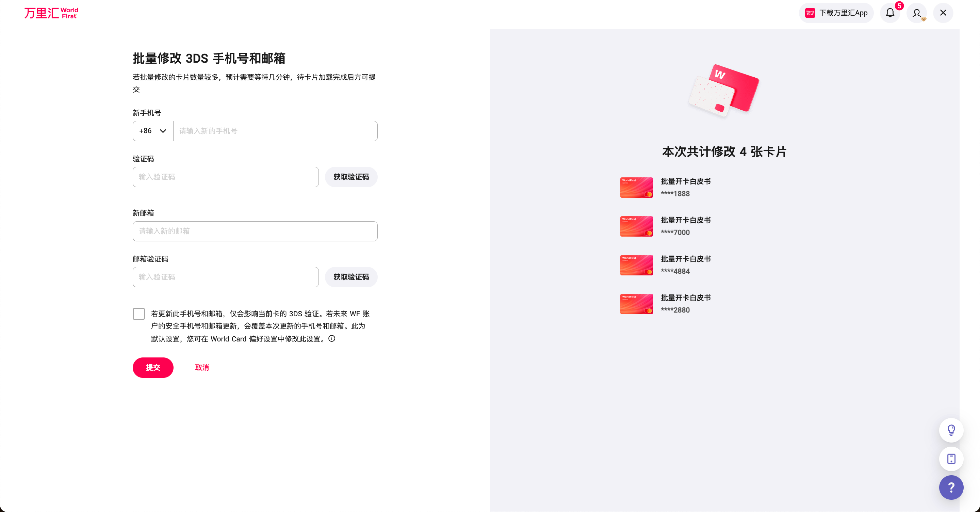Click the new email input field
The image size is (980, 512).
(255, 231)
